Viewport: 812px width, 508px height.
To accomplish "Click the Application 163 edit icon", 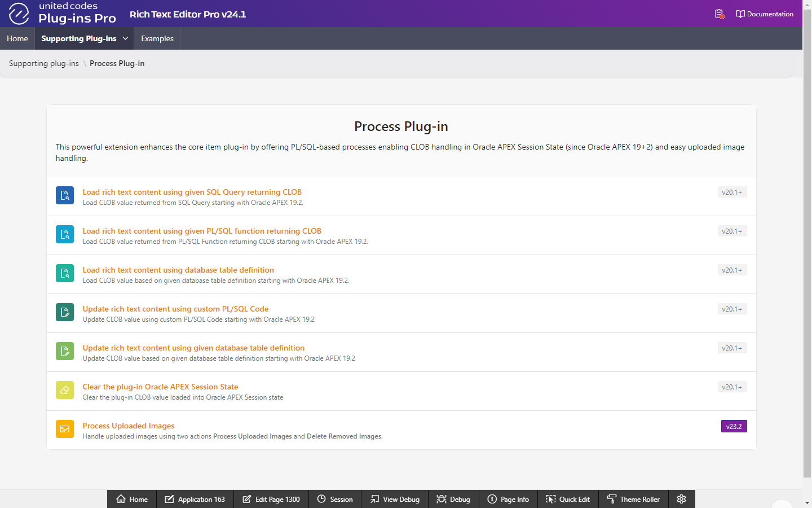I will coord(169,499).
